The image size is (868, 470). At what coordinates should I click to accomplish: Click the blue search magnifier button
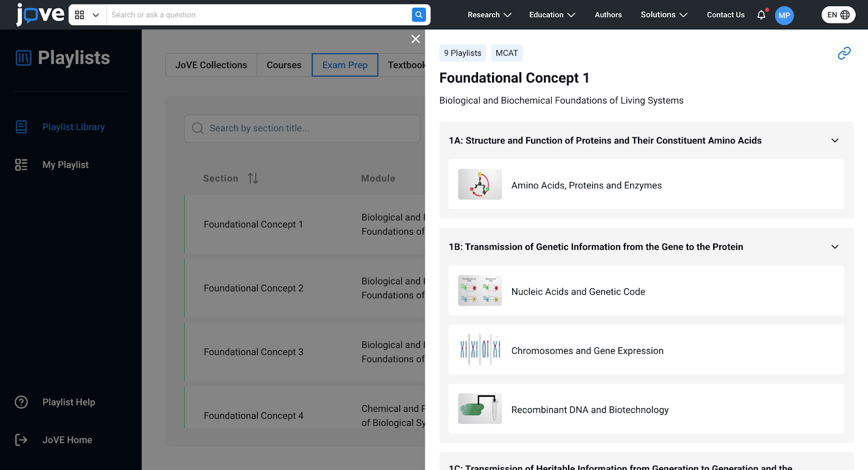coord(419,15)
